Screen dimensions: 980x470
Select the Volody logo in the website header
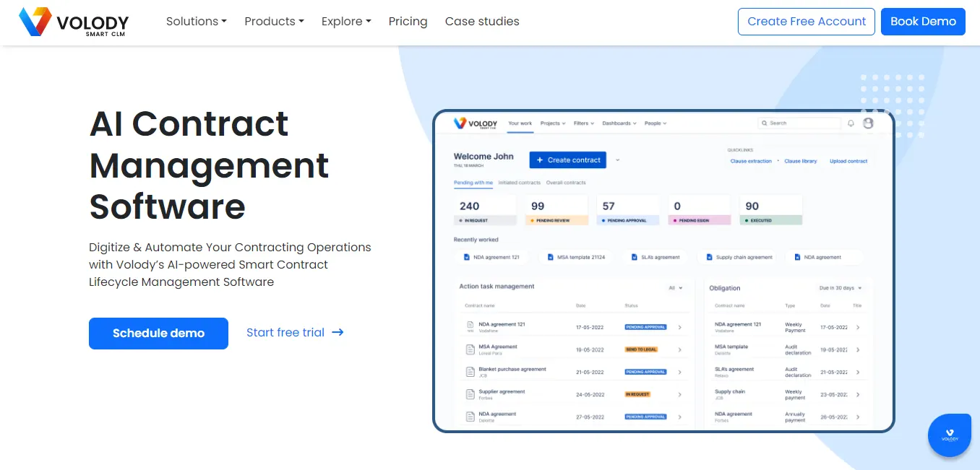click(x=72, y=22)
